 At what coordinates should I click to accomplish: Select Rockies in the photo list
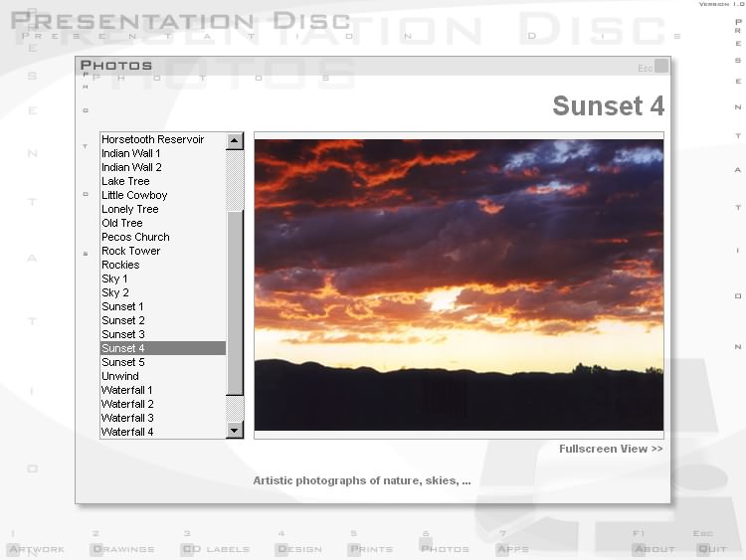tap(163, 265)
